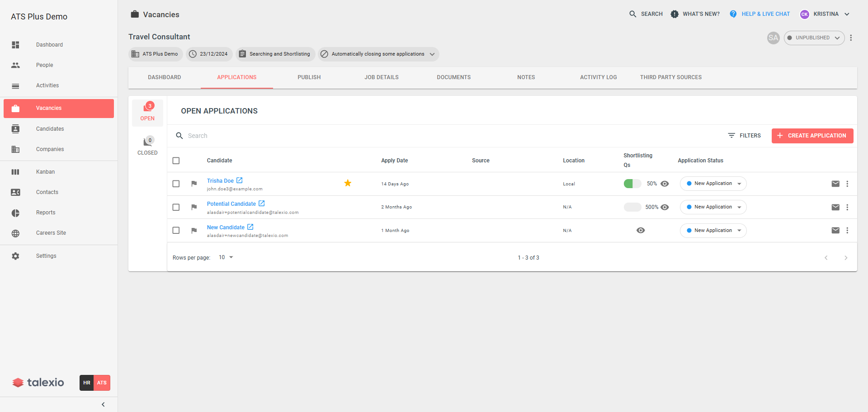Switch to the Publish tab
This screenshot has width=868, height=412.
tap(309, 77)
